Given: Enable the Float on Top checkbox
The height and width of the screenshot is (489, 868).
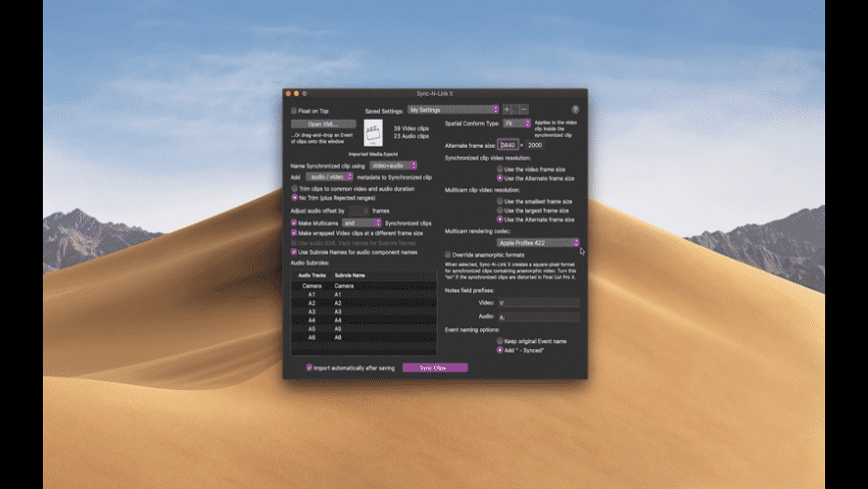Looking at the screenshot, I should tap(293, 111).
